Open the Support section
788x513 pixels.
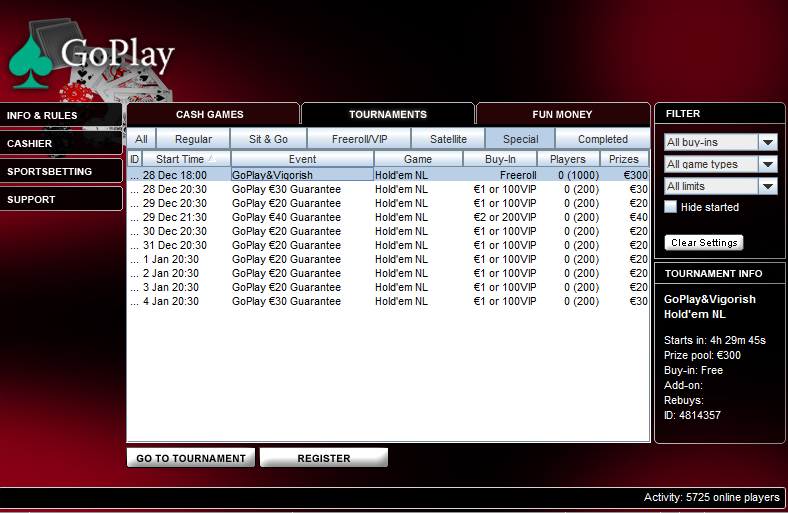click(61, 199)
